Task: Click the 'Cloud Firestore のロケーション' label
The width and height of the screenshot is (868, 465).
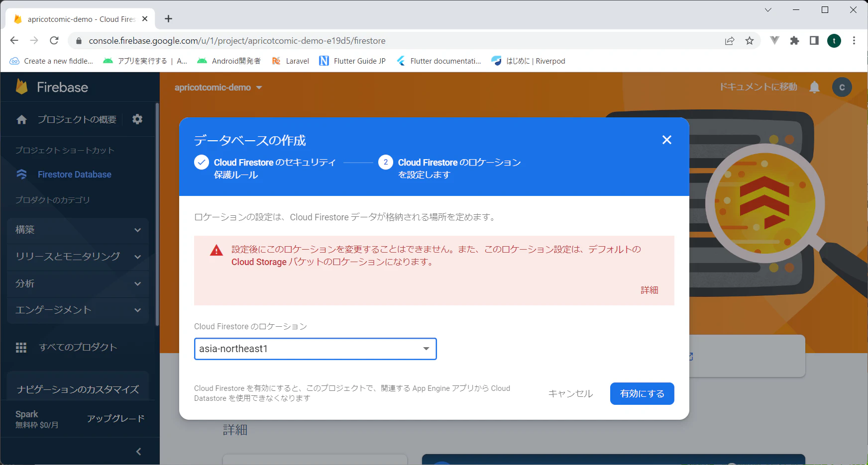Action: point(250,326)
